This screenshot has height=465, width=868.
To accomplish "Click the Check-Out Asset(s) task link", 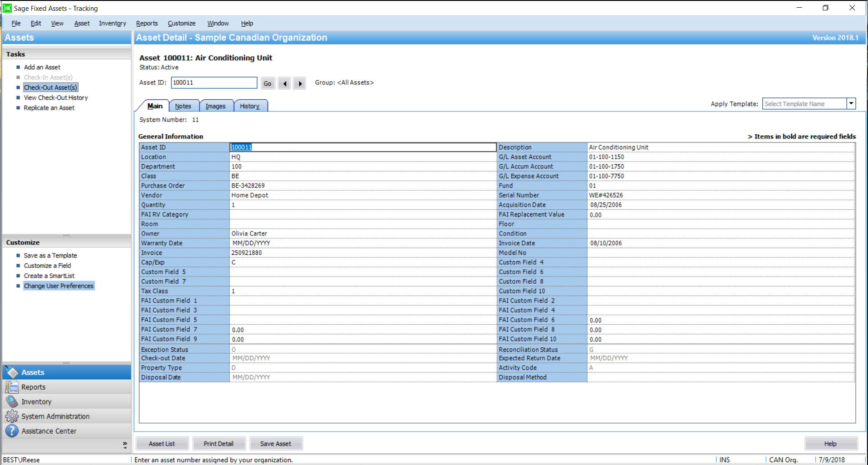I will point(51,87).
